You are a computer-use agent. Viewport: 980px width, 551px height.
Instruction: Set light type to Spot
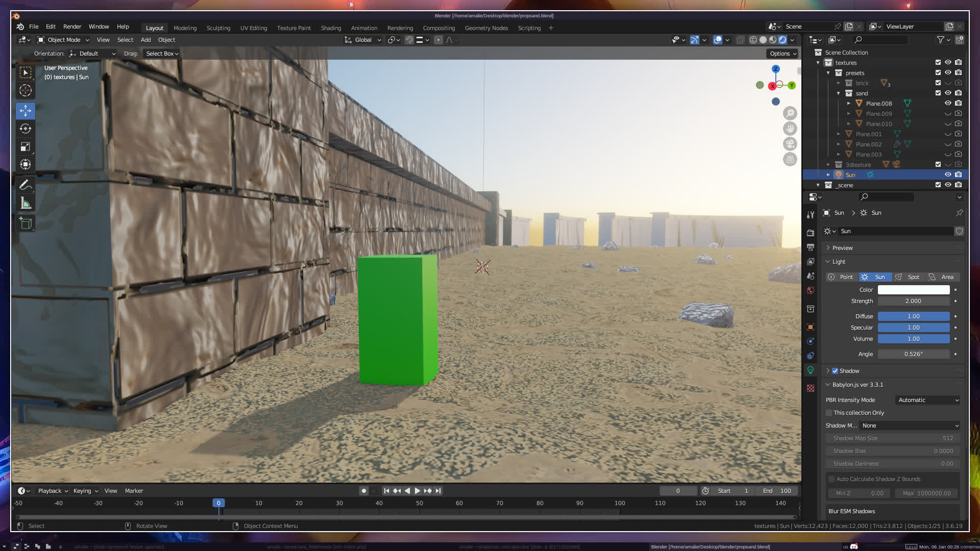[x=909, y=277]
